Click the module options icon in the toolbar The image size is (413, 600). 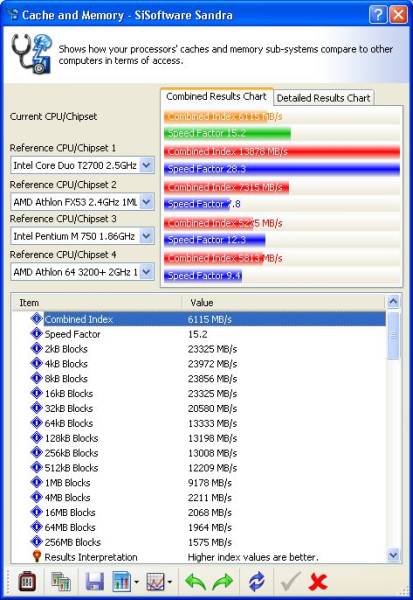pos(28,582)
